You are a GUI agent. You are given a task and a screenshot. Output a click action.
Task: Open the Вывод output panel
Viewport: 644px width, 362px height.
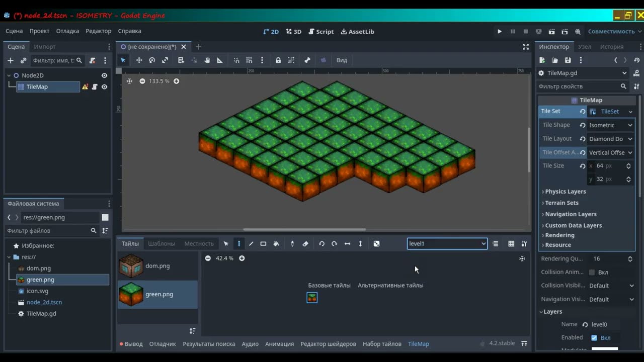coord(131,344)
